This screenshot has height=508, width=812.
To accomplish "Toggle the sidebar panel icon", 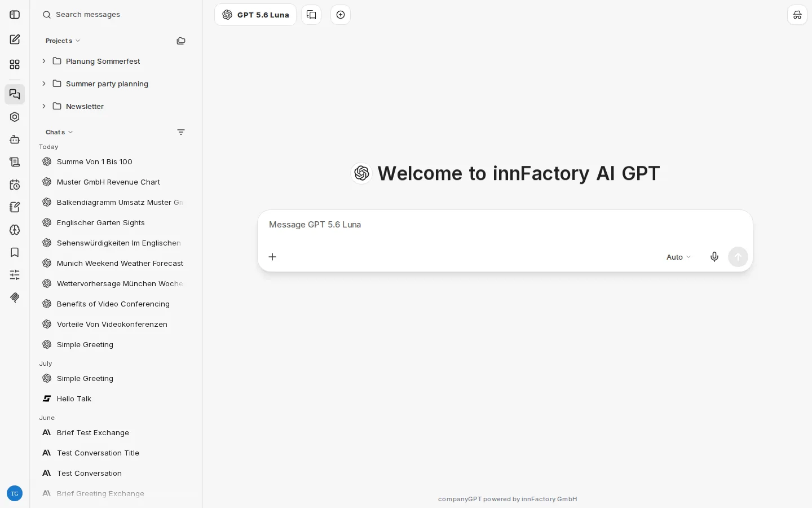I will (15, 15).
